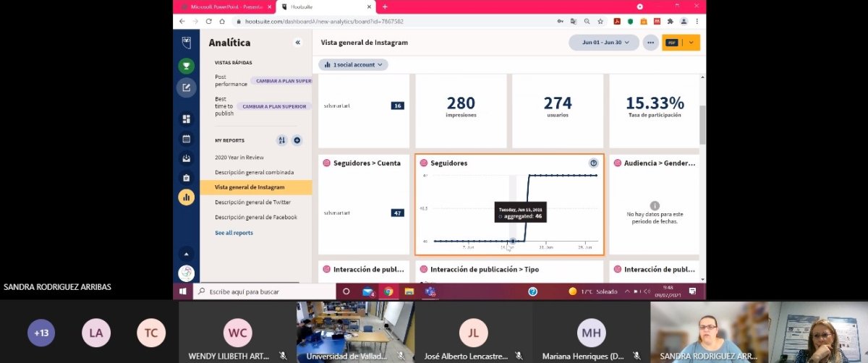
Task: Click Cambiar a plan superior next to Best time to publish
Action: tap(274, 106)
